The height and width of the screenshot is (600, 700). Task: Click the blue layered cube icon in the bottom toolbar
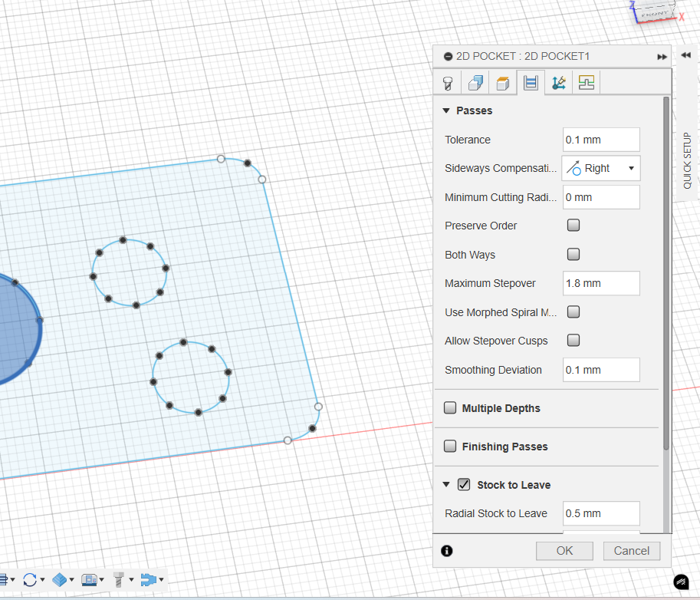pyautogui.click(x=59, y=579)
